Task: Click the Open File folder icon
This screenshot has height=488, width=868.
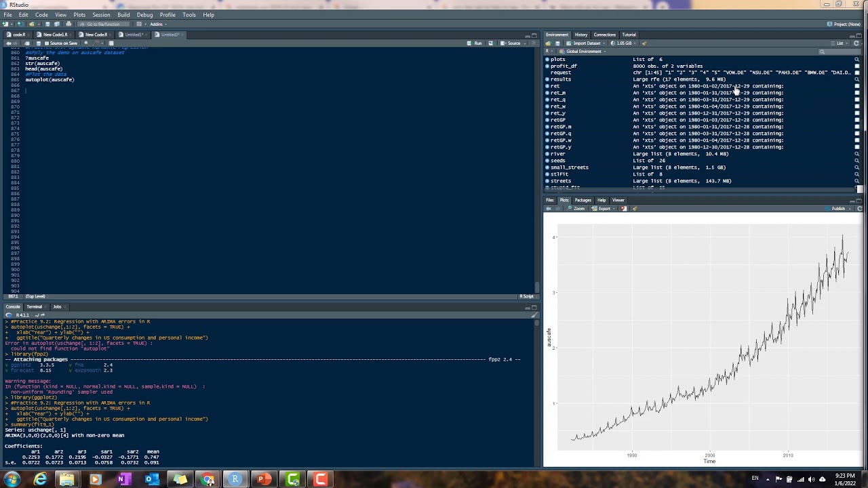Action: (32, 24)
